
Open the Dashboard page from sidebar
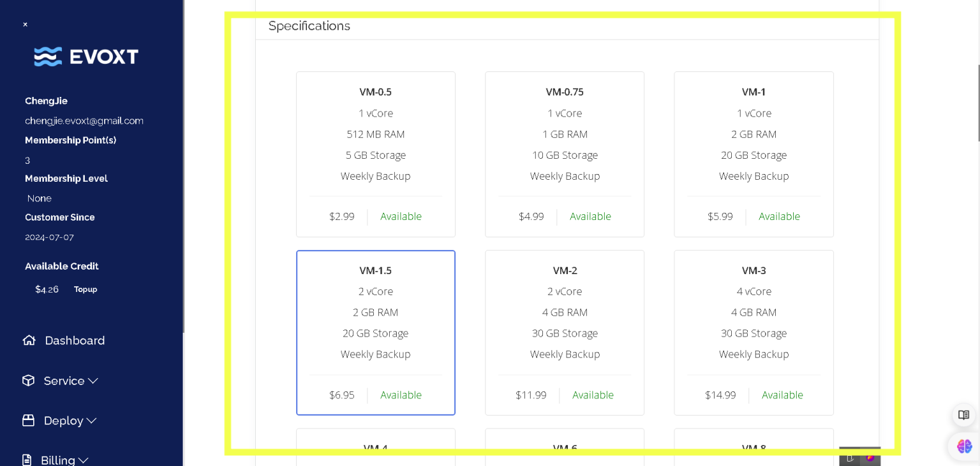click(75, 340)
